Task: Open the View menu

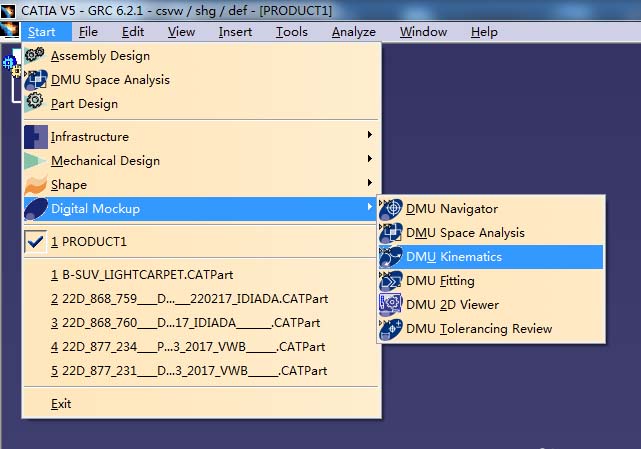Action: [181, 32]
